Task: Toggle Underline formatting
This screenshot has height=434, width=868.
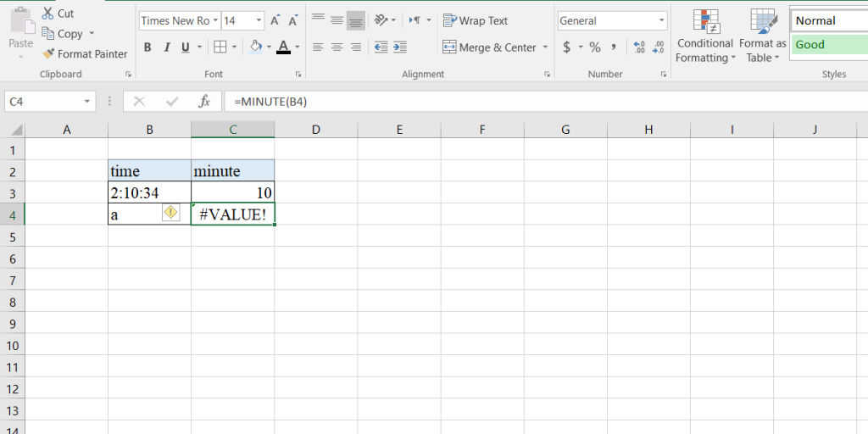Action: point(185,47)
